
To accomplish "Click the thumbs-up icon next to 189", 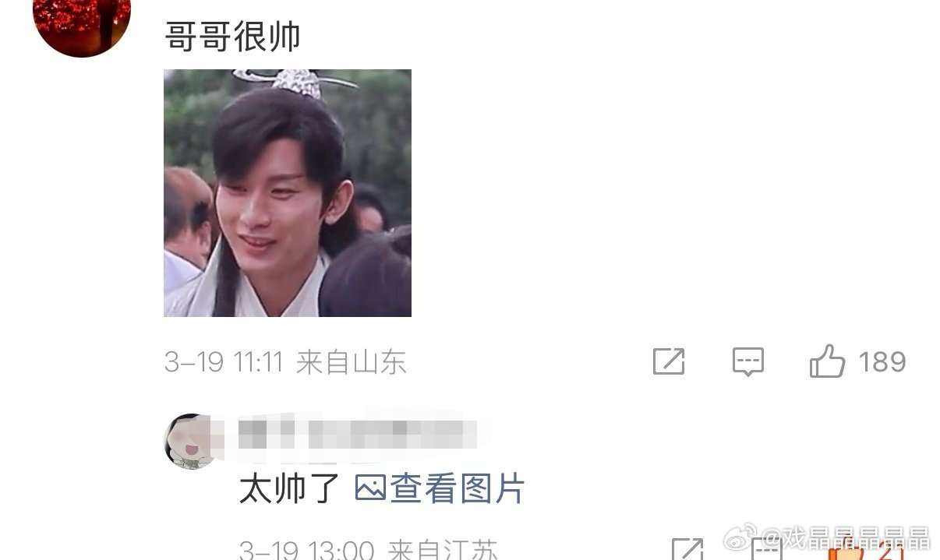I will (x=827, y=361).
